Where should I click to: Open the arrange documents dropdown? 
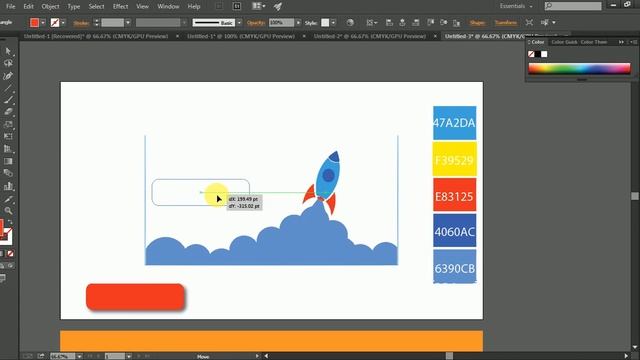coord(259,6)
